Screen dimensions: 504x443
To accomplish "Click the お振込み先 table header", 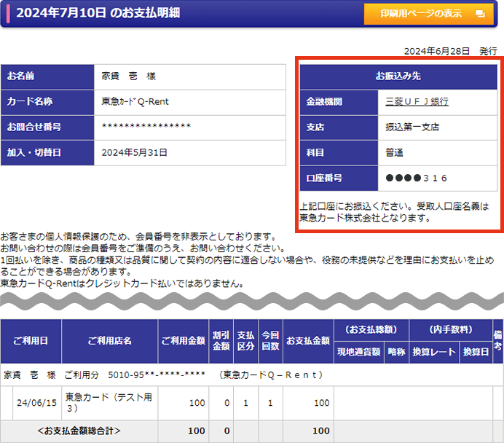I will [398, 76].
